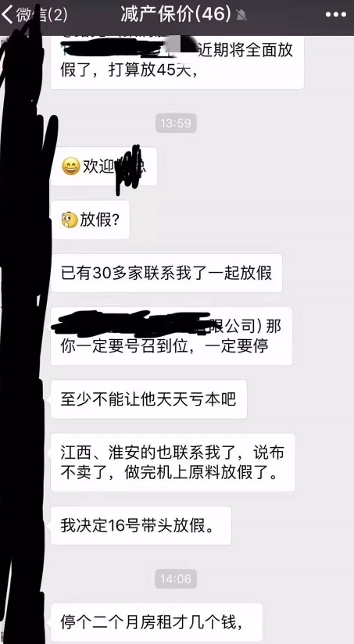Select the 13:59 timestamp label
The height and width of the screenshot is (644, 354).
176,123
